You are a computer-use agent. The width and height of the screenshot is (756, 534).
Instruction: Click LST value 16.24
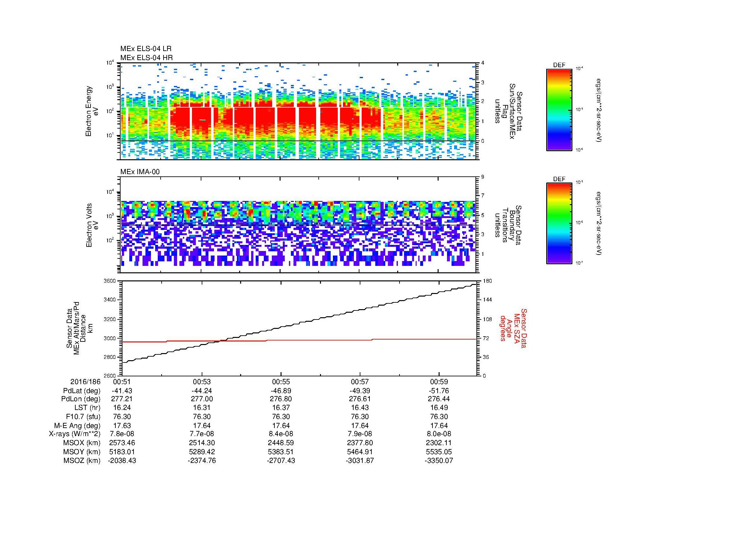pyautogui.click(x=122, y=408)
